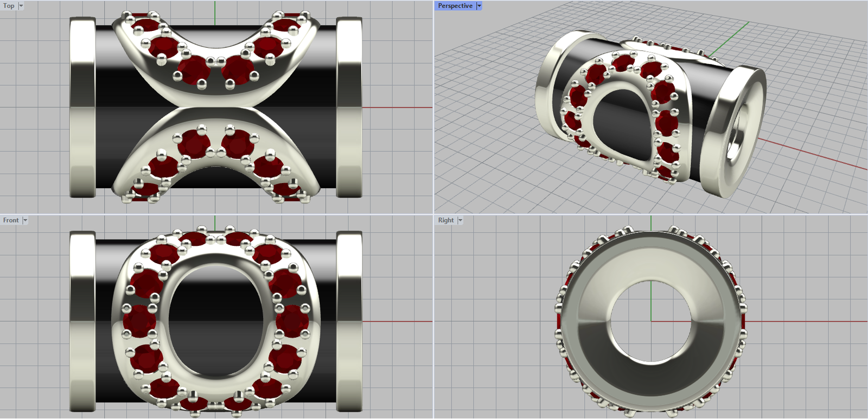This screenshot has height=419, width=868.
Task: Select the center hole in Right viewport
Action: pos(651,321)
